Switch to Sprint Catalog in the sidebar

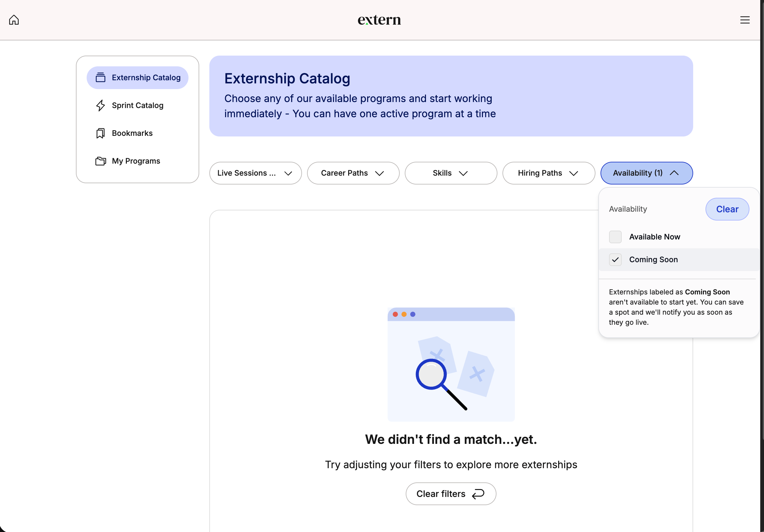[138, 105]
